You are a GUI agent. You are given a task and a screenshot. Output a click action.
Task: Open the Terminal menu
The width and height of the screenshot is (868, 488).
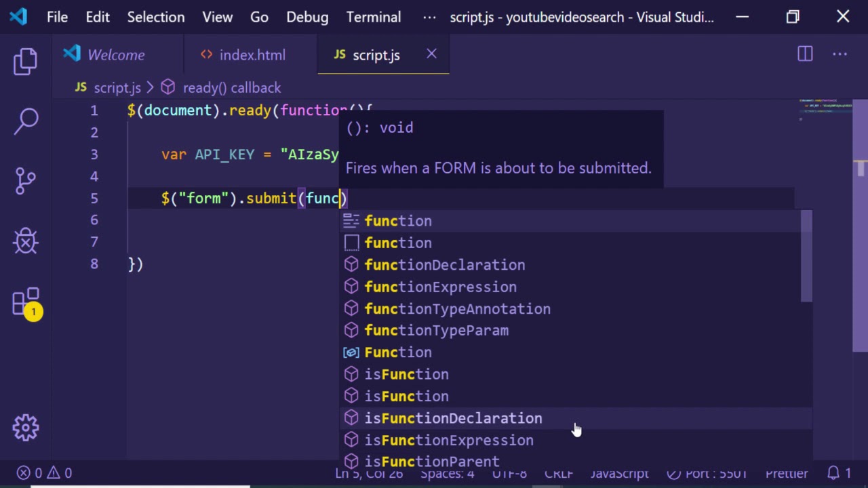(374, 18)
